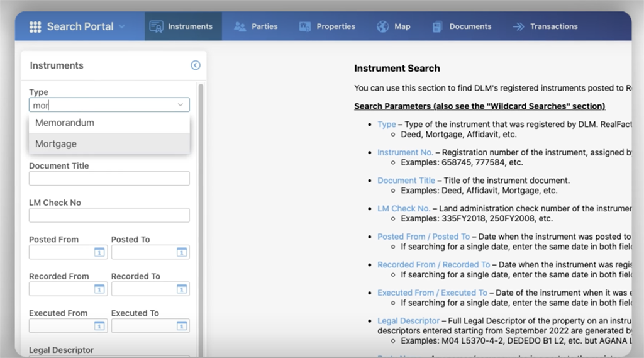This screenshot has width=644, height=358.
Task: Click the Instruments panel vertical scrollbar
Action: tap(201, 189)
